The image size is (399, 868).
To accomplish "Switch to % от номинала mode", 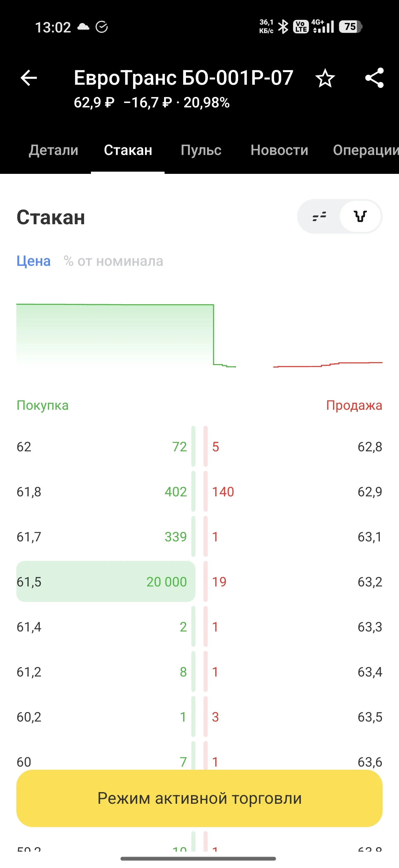I will pyautogui.click(x=114, y=261).
